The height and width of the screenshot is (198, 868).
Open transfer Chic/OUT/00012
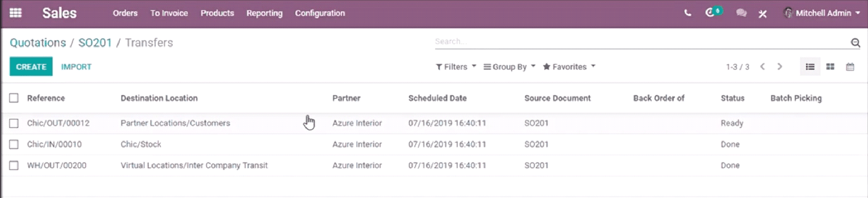[x=58, y=123]
